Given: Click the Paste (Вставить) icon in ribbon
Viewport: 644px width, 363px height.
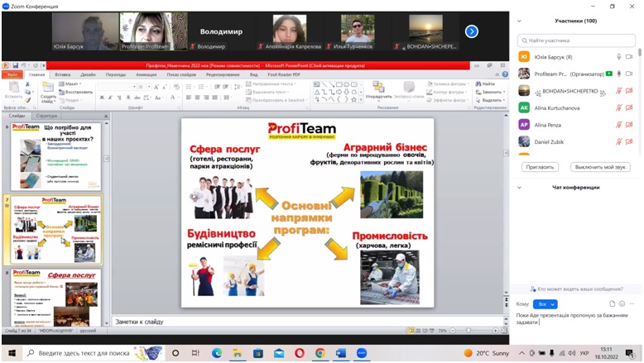Looking at the screenshot, I should click(14, 88).
